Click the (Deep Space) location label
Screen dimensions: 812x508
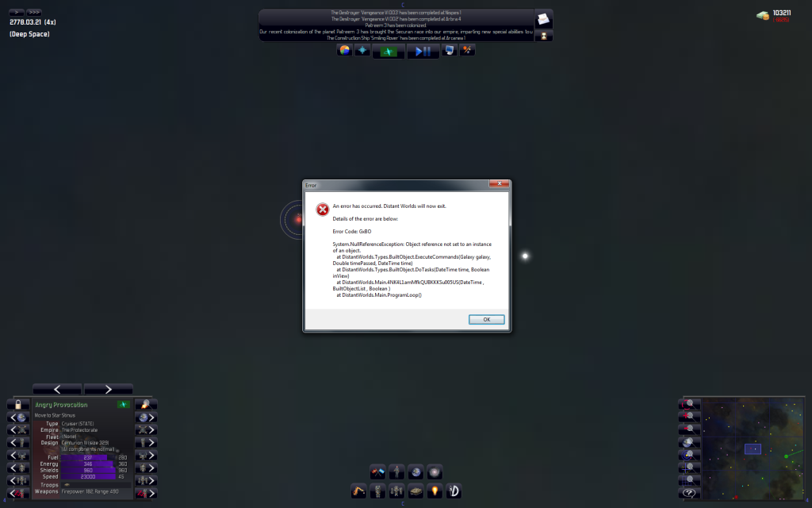pos(29,34)
